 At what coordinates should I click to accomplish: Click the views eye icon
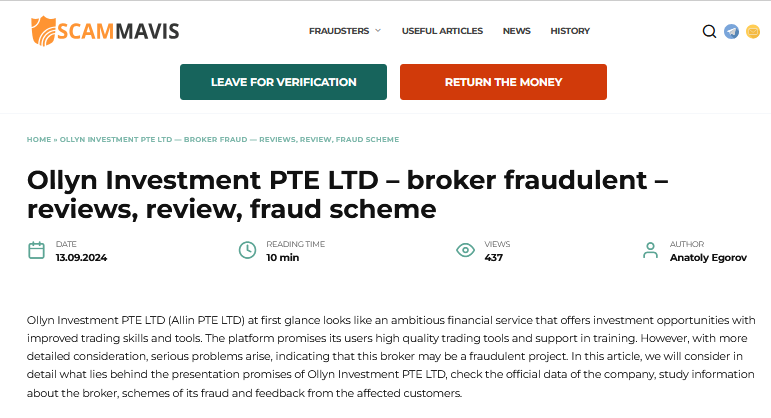465,250
